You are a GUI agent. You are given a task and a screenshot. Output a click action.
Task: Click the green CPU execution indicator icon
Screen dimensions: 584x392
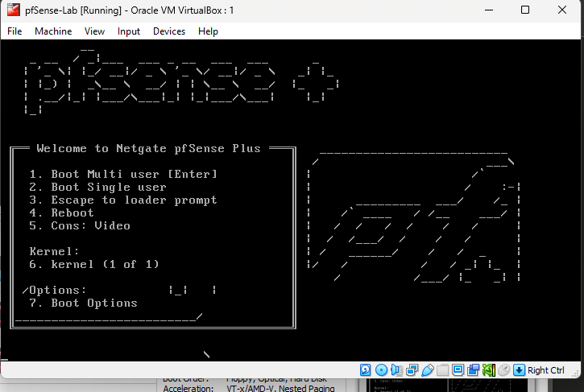click(x=489, y=370)
